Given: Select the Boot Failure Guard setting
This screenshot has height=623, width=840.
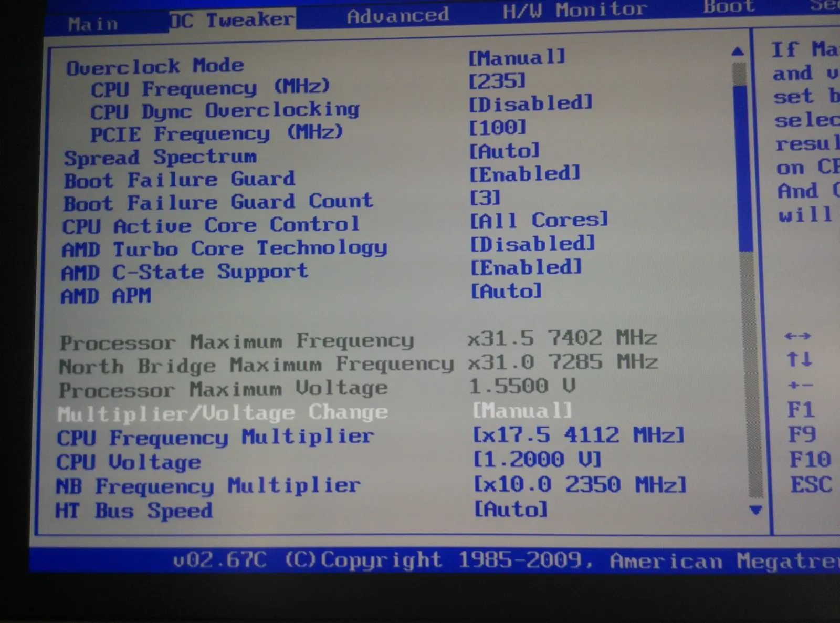Looking at the screenshot, I should (179, 180).
